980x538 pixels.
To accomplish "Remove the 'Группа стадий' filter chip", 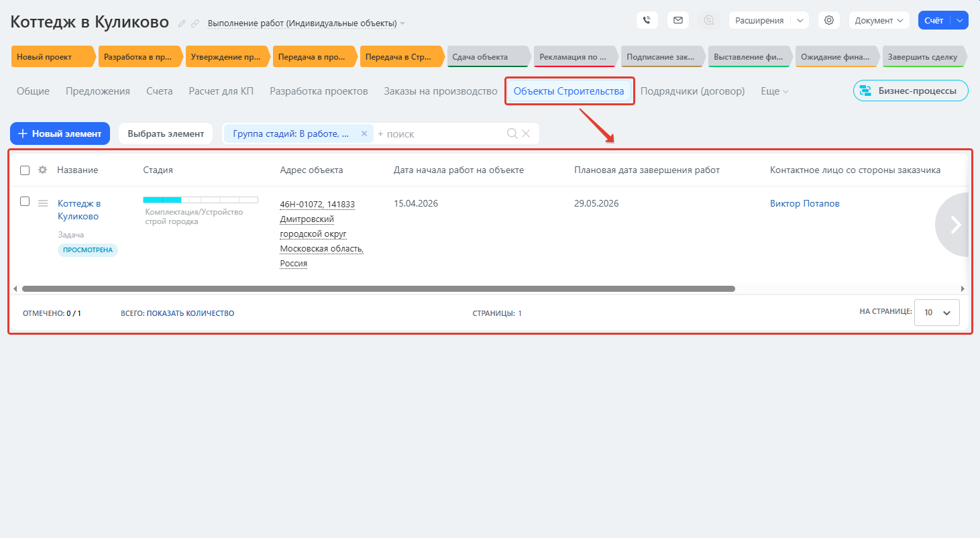I will click(364, 133).
